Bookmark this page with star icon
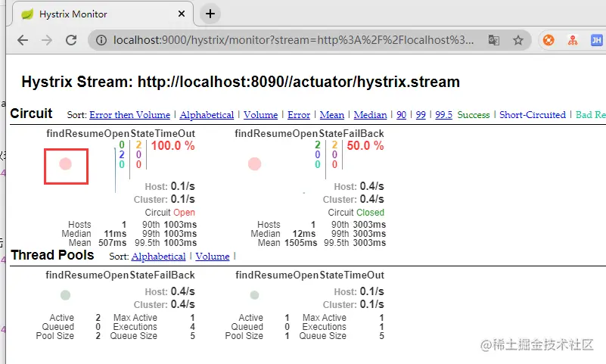This screenshot has height=364, width=606. coord(518,40)
